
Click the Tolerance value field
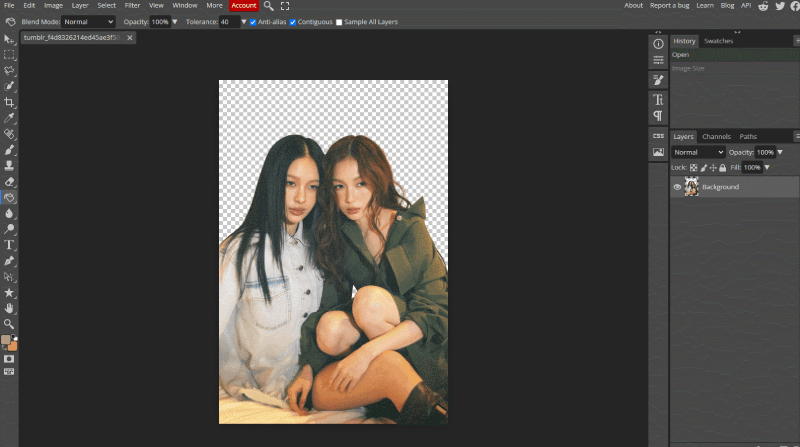click(229, 22)
